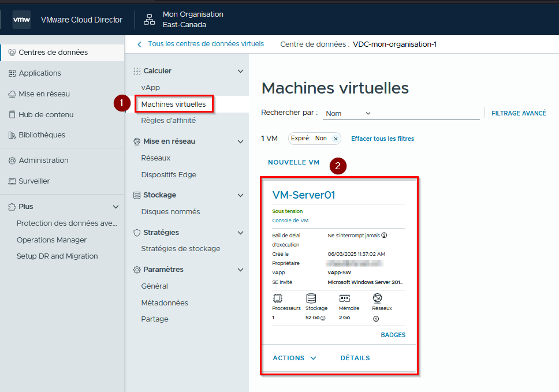Click the info icon under Réseaux
The image size is (559, 392).
click(376, 319)
